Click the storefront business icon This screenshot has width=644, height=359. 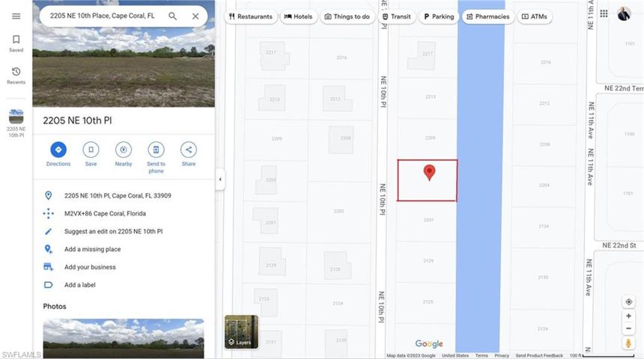49,267
